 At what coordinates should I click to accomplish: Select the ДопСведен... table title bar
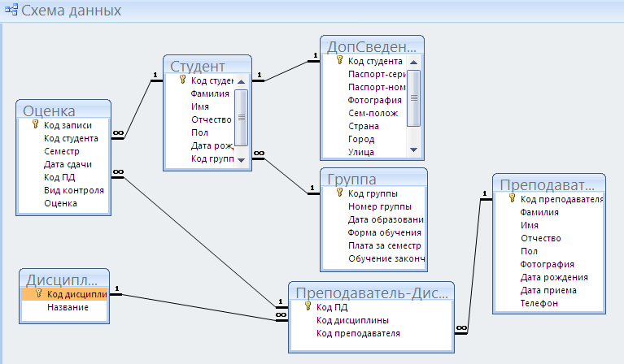pyautogui.click(x=372, y=45)
